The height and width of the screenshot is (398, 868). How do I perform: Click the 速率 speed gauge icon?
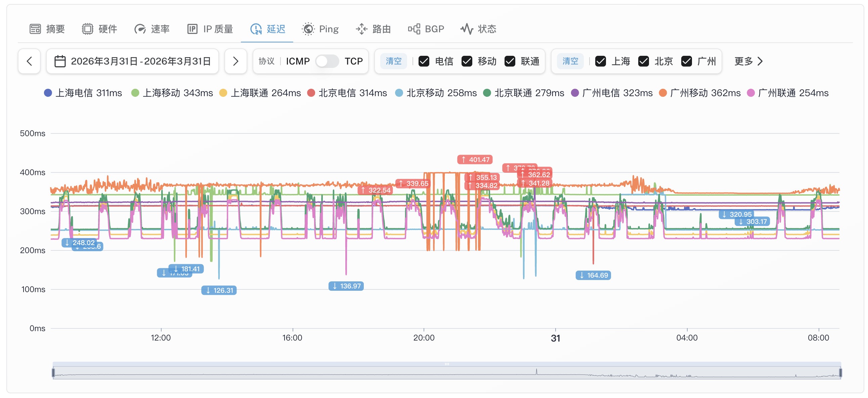[140, 29]
